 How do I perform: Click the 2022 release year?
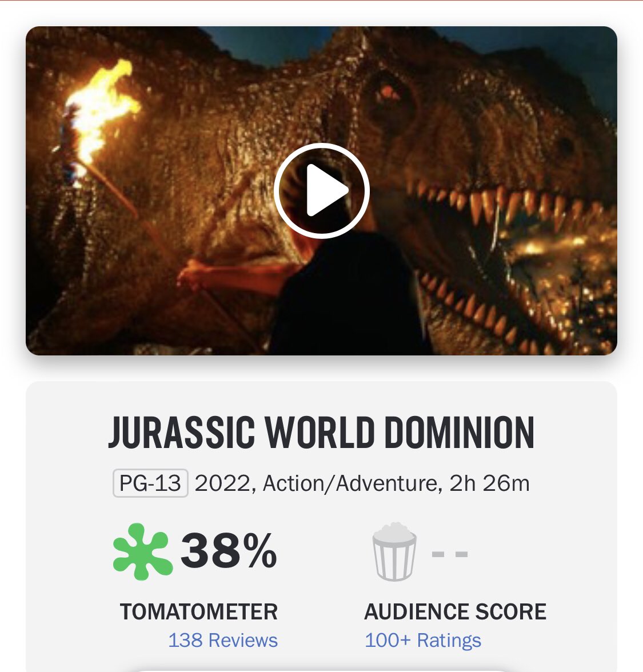[x=223, y=483]
